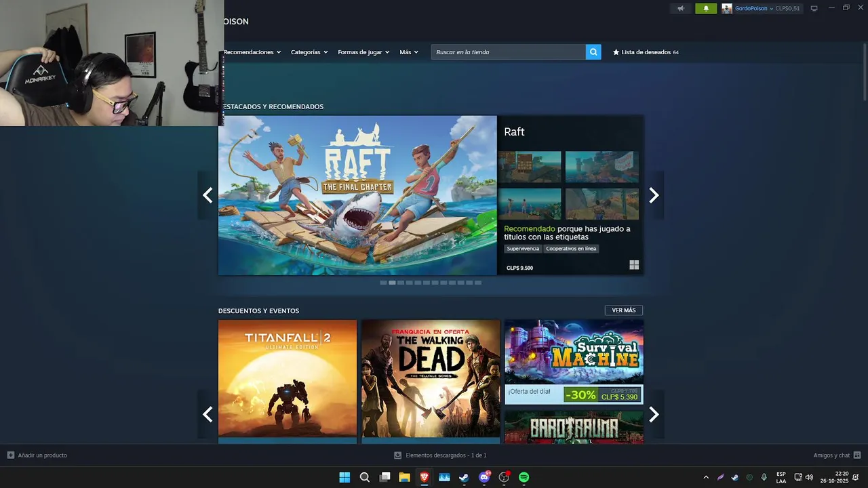Open the Barotrauma card

pos(574,427)
